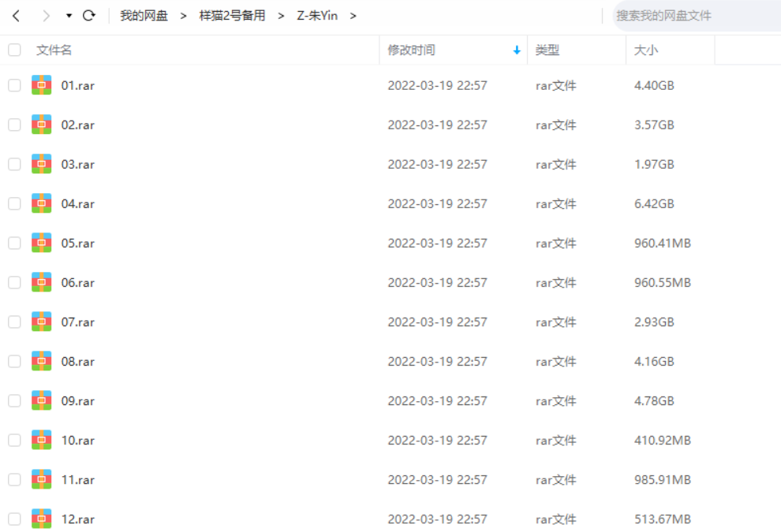Click the 12.rar archive icon
Screen dimensions: 781x532
(x=41, y=519)
